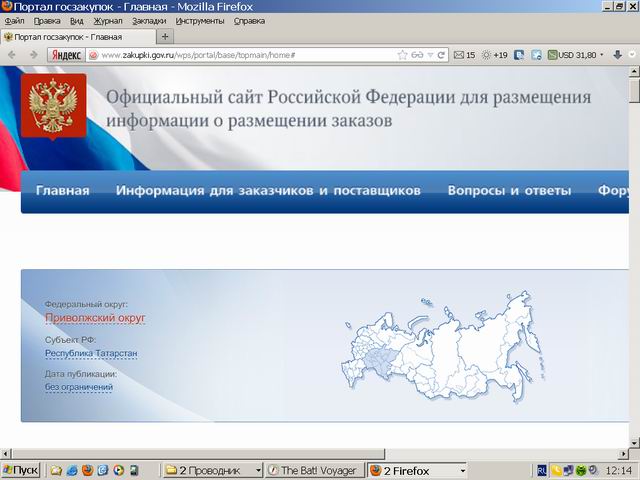Click the Республика Татарстан link

[x=91, y=353]
